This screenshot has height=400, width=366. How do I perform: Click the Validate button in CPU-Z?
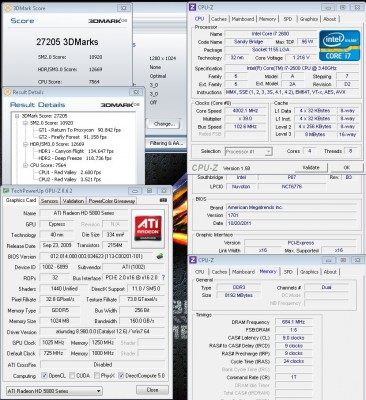311,168
